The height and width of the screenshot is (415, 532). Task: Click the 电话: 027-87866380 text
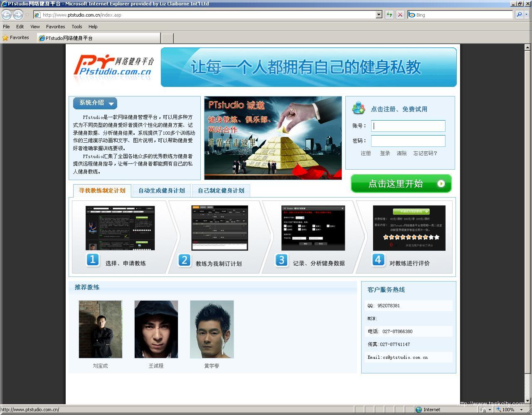point(390,331)
